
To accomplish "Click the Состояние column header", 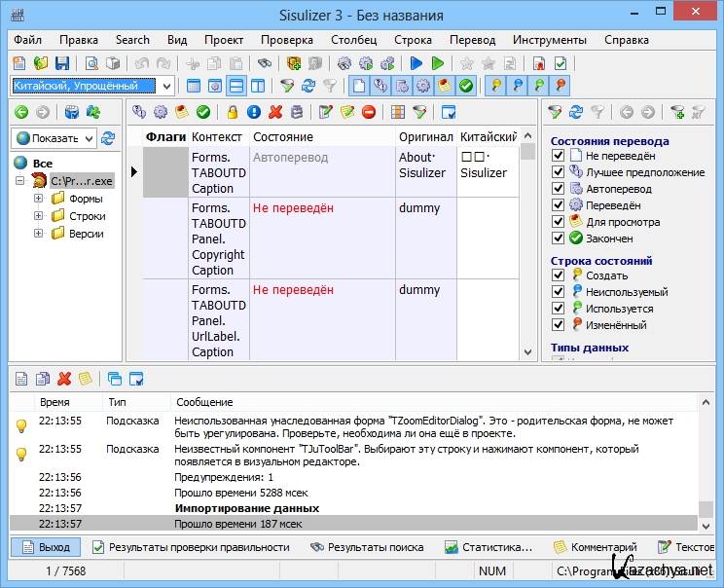I will coord(282,137).
